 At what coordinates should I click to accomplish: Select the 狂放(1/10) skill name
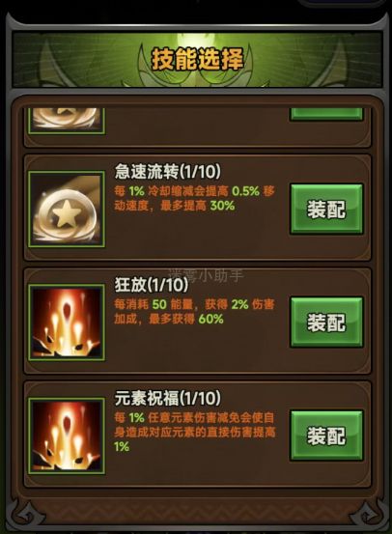click(x=152, y=284)
